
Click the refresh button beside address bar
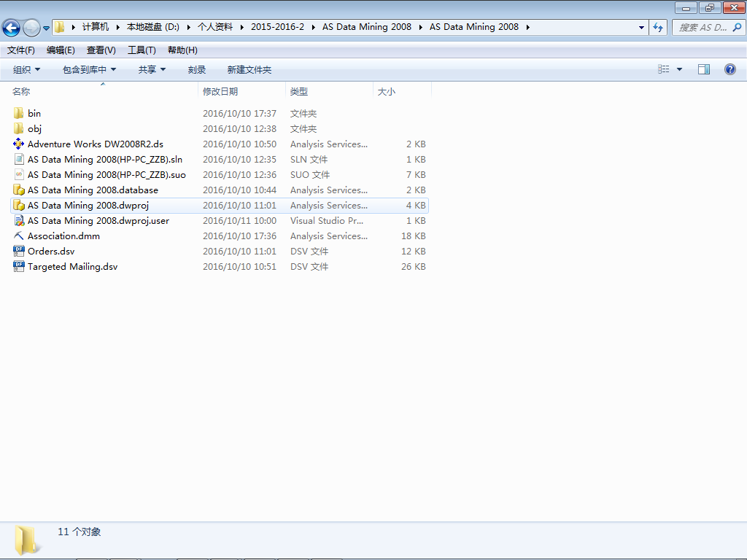pyautogui.click(x=658, y=27)
